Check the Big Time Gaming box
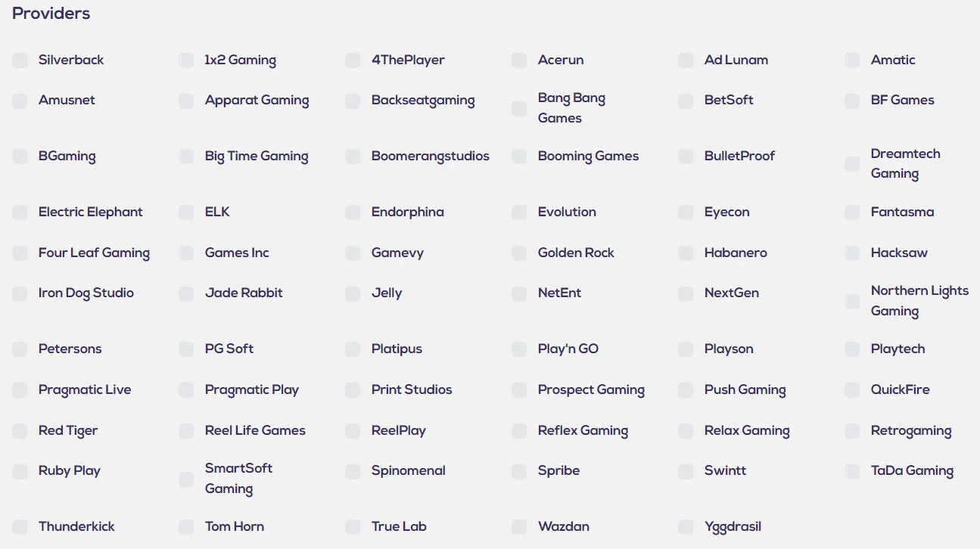Screen dimensions: 980x549 186,157
